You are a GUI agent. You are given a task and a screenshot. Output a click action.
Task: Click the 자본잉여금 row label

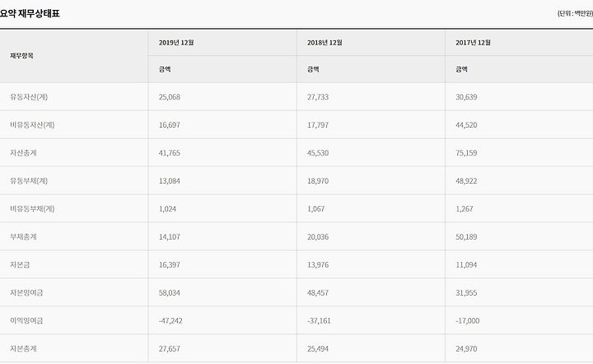click(x=26, y=293)
